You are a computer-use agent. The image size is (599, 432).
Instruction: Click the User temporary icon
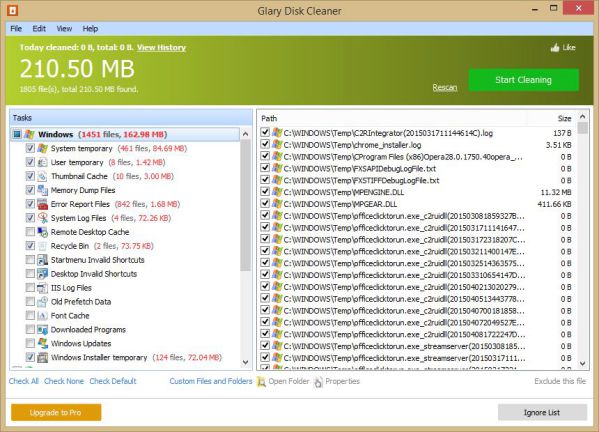click(42, 162)
